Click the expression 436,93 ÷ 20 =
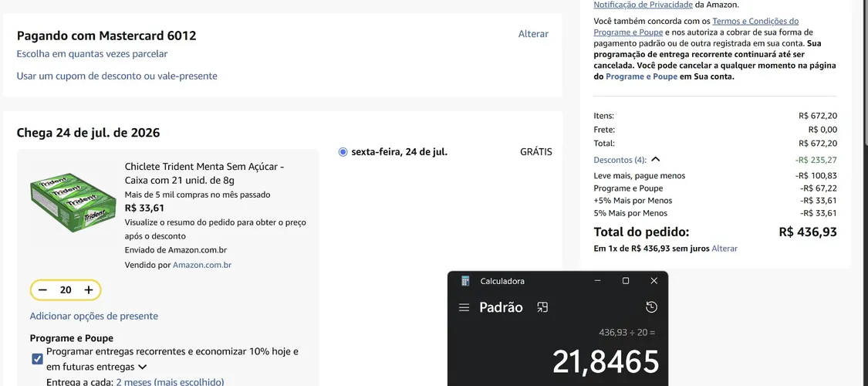 click(627, 332)
